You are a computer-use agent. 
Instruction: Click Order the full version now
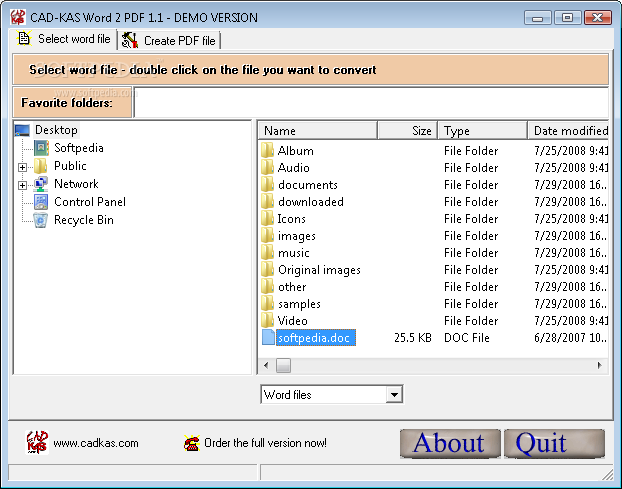click(265, 443)
